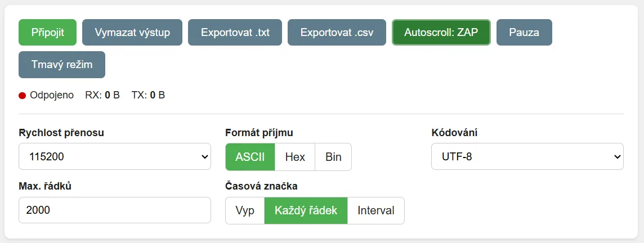Click the RX byte counter
Viewport: 644px width, 243px height.
pyautogui.click(x=102, y=96)
